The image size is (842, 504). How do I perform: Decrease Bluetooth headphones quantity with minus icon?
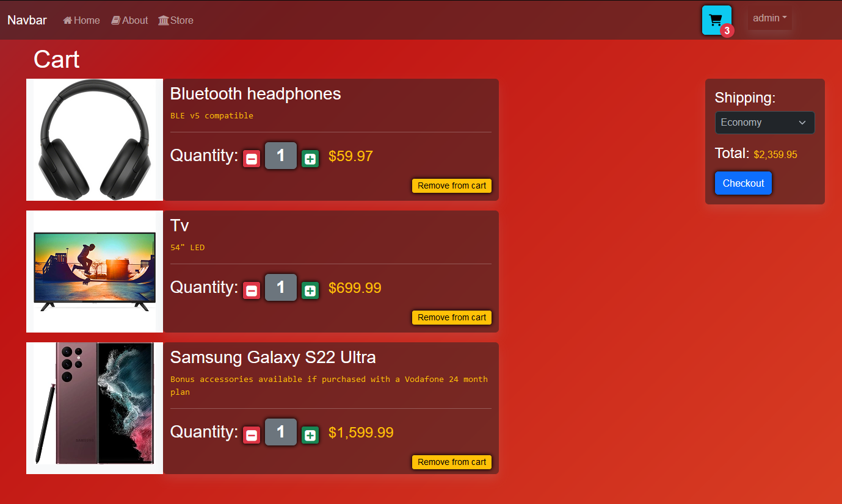click(x=252, y=159)
